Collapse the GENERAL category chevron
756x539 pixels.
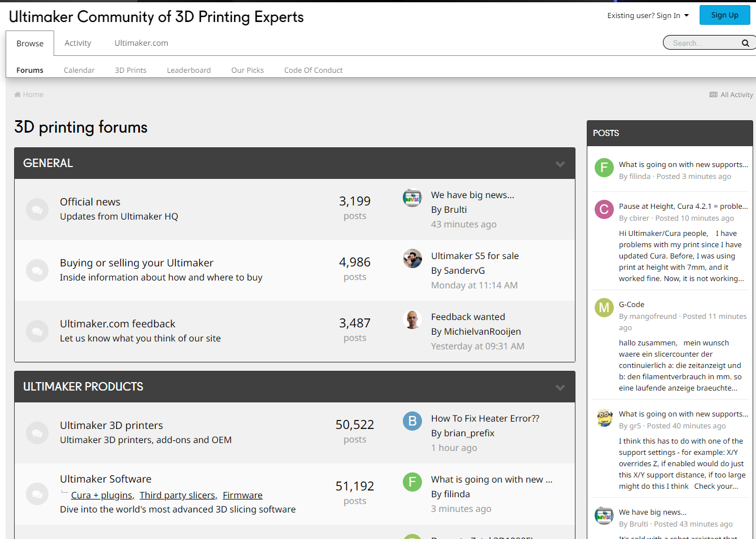[560, 164]
